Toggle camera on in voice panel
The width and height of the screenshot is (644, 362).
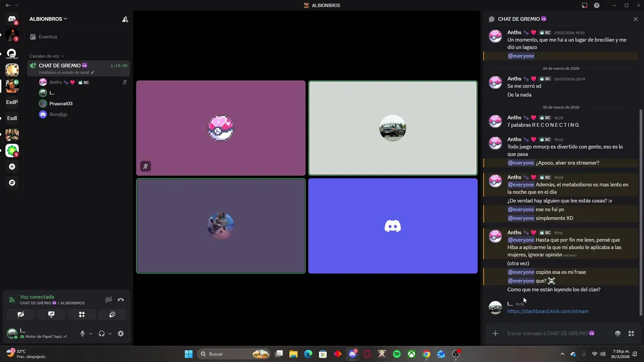click(21, 314)
